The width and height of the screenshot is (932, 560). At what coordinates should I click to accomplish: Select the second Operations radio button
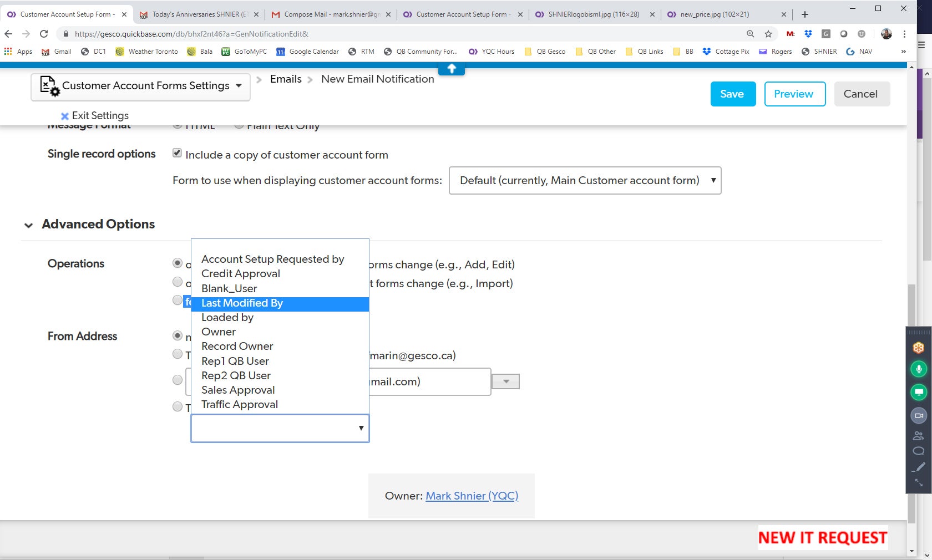click(x=178, y=282)
